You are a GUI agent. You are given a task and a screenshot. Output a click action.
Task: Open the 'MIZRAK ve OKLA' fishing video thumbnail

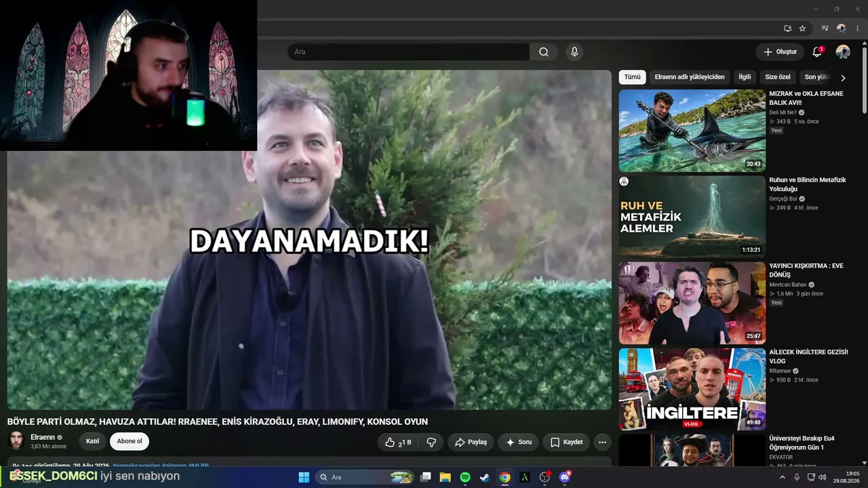692,131
